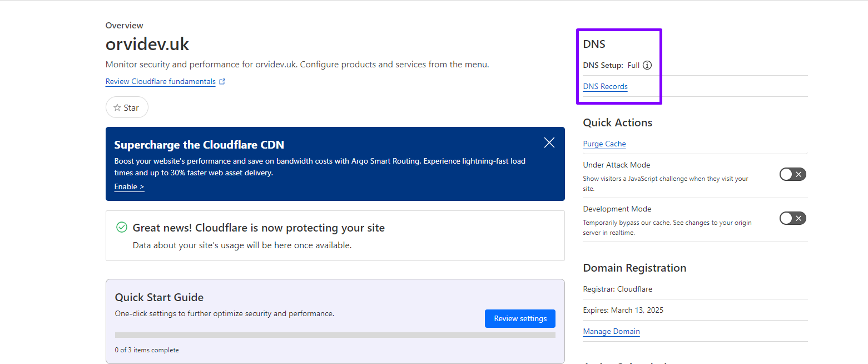
Task: Click the external link icon beside Cloudflare fundamentals
Action: coord(222,82)
